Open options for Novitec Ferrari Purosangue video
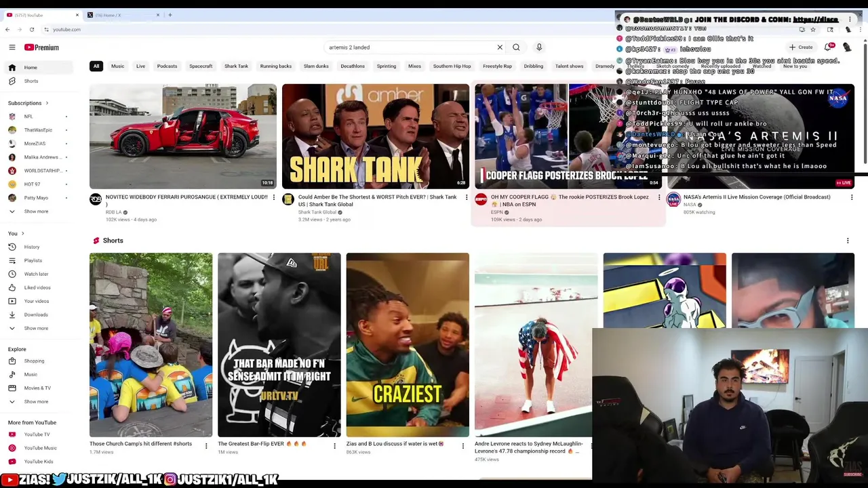This screenshot has height=488, width=868. 274,197
